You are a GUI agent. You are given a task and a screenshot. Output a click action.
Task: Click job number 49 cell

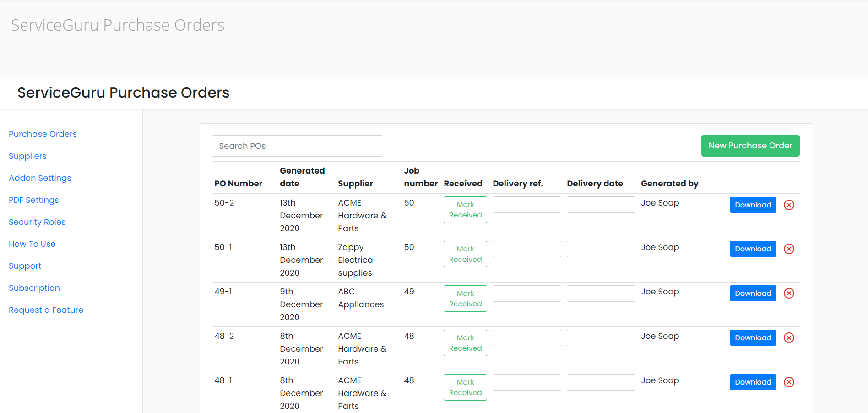[409, 292]
